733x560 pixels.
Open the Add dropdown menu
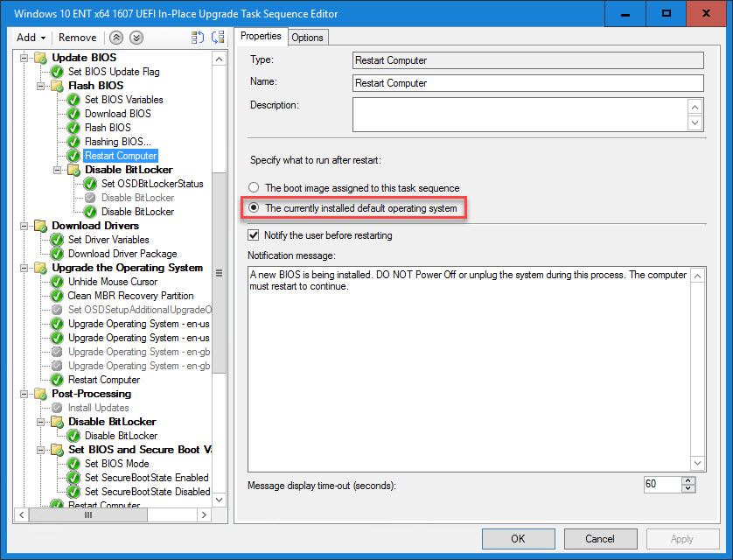click(x=31, y=38)
